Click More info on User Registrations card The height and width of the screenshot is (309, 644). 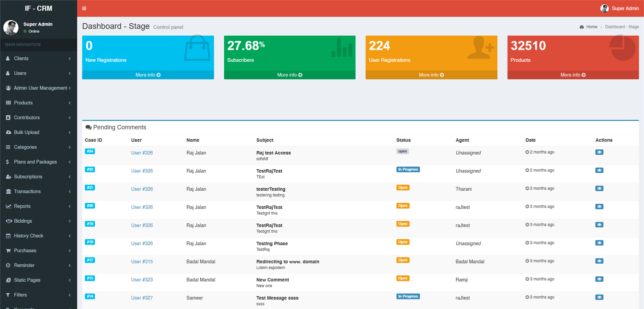coord(431,75)
